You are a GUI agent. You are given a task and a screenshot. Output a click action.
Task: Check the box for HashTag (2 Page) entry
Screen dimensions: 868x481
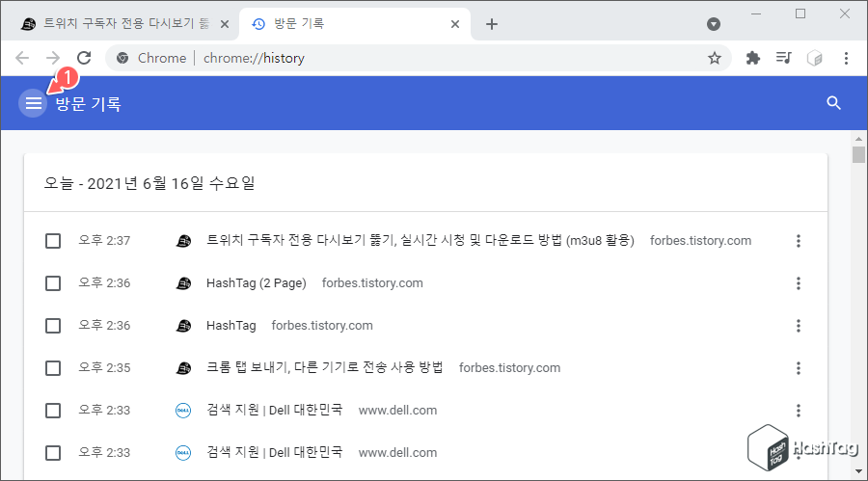pyautogui.click(x=53, y=283)
